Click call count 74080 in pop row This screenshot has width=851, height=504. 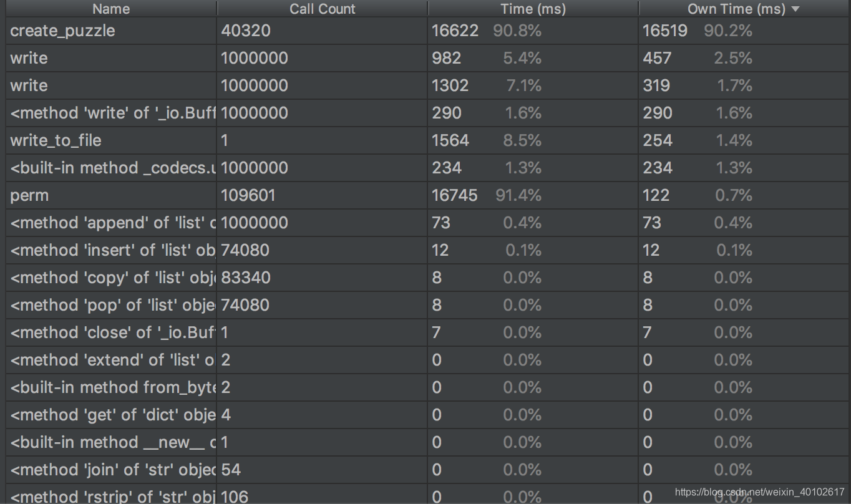click(245, 305)
